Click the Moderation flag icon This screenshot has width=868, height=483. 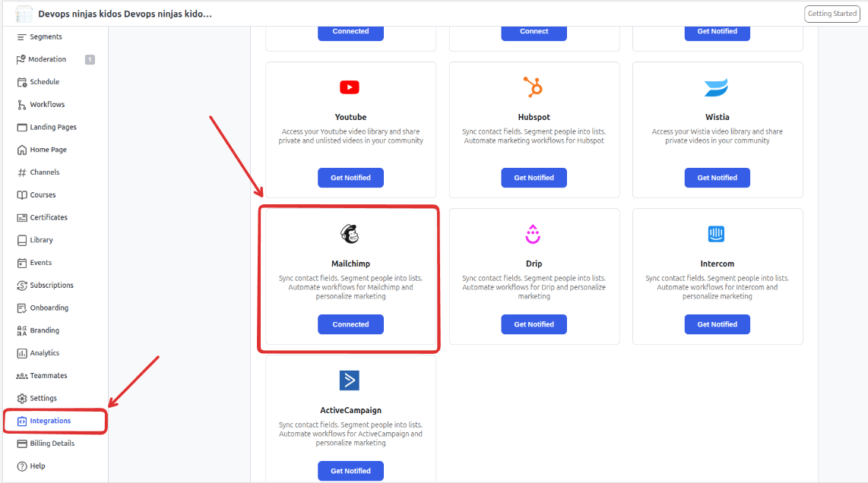(x=21, y=59)
